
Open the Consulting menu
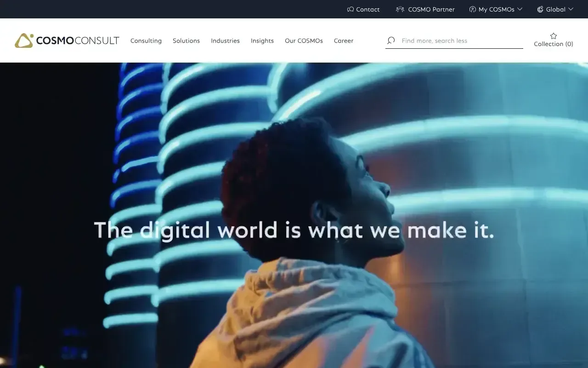tap(146, 41)
